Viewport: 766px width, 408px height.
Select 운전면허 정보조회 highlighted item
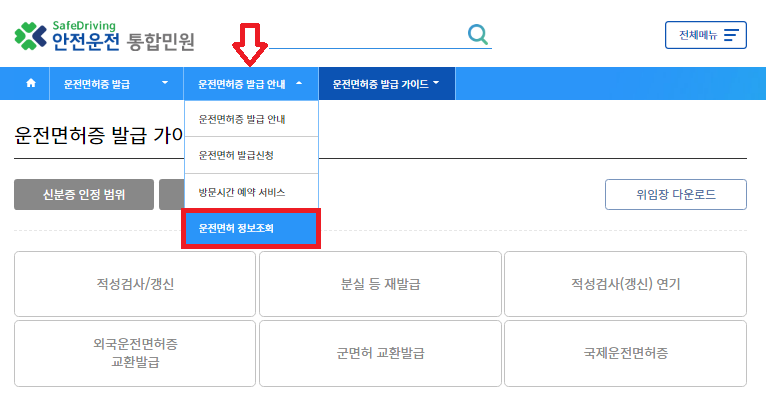point(251,228)
